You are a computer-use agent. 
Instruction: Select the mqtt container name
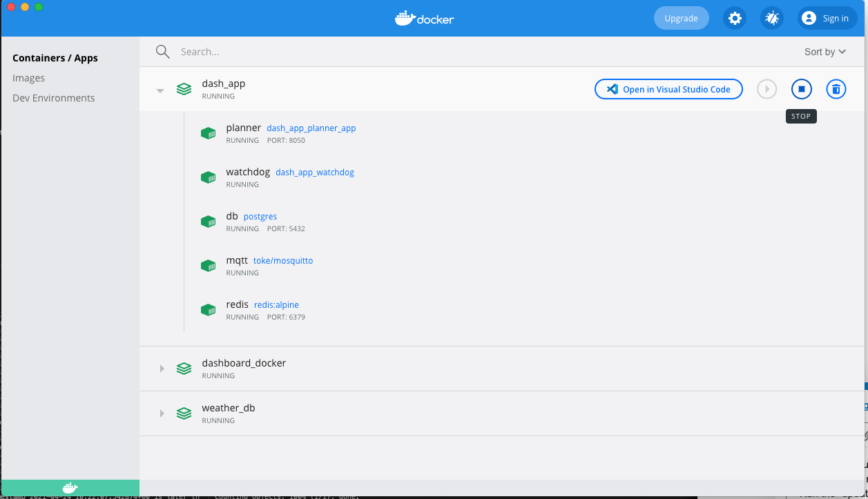click(x=237, y=260)
